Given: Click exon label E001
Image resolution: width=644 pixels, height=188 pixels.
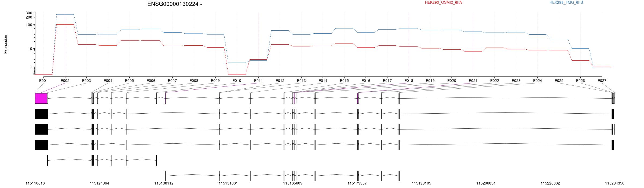Looking at the screenshot, I should [x=43, y=81].
